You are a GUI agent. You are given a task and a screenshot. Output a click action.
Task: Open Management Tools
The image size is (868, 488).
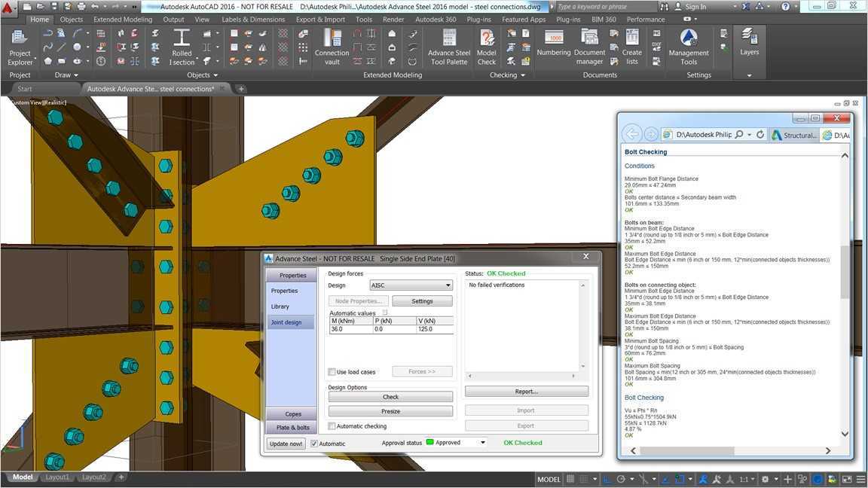click(x=689, y=47)
